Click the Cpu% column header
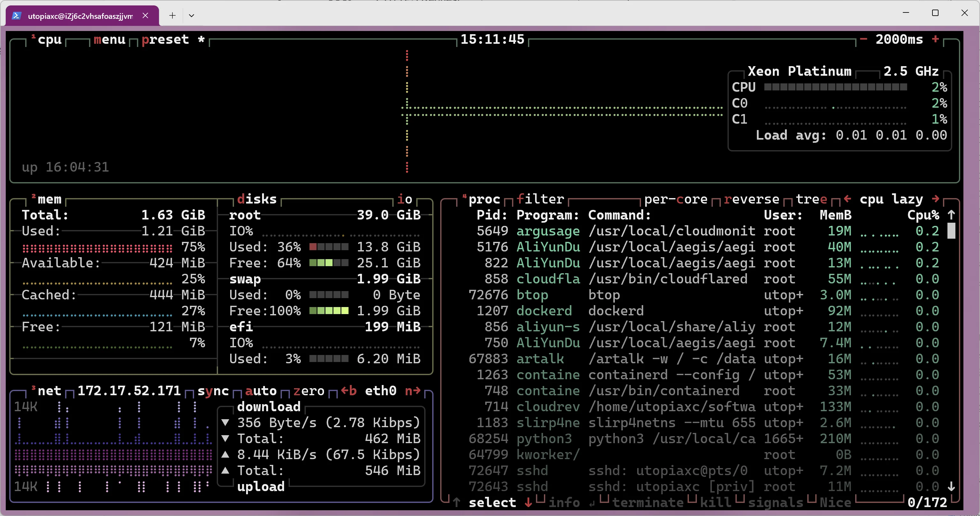Viewport: 980px width, 516px height. pos(923,215)
